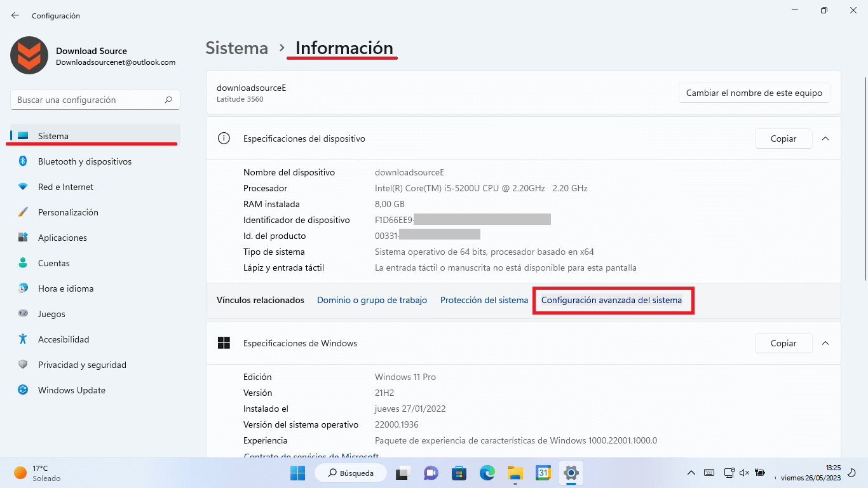Click the Latitude 3560 model text

240,99
